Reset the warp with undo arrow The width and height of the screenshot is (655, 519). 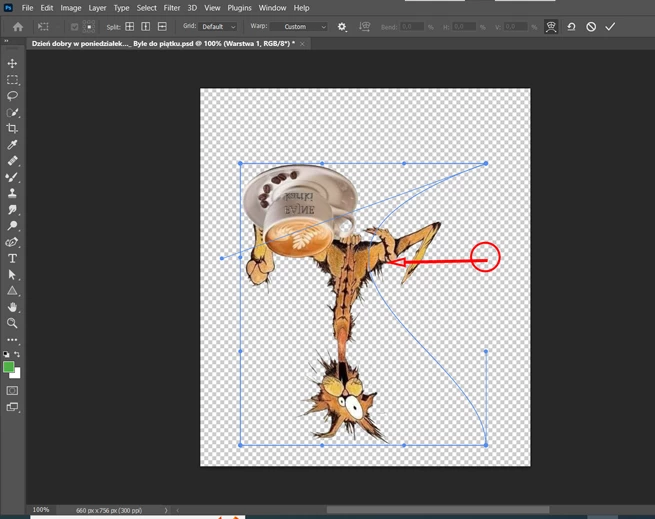pyautogui.click(x=571, y=27)
